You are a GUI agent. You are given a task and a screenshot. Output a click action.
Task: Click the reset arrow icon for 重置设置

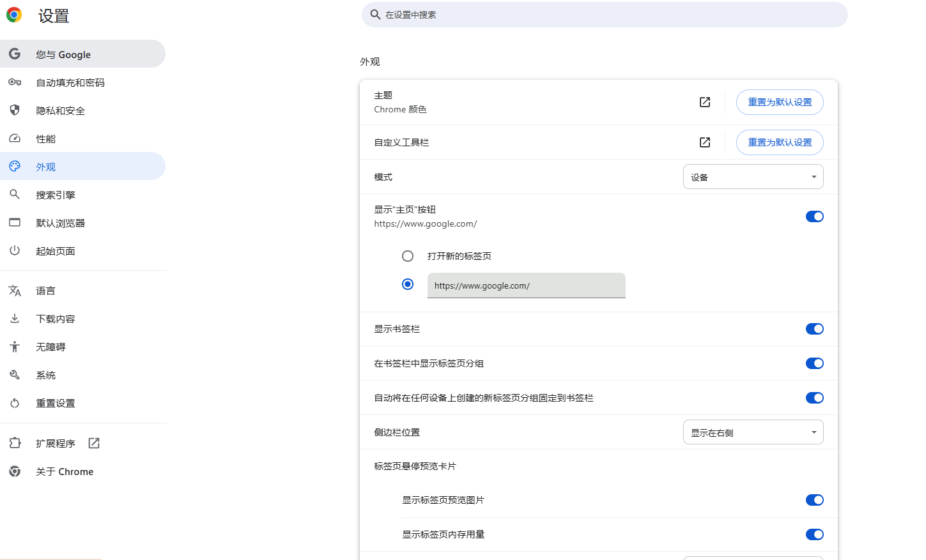tap(15, 403)
